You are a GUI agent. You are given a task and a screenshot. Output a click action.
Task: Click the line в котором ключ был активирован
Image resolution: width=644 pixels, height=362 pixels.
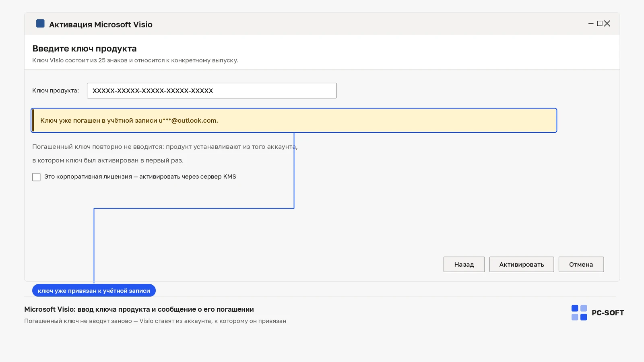click(x=108, y=160)
